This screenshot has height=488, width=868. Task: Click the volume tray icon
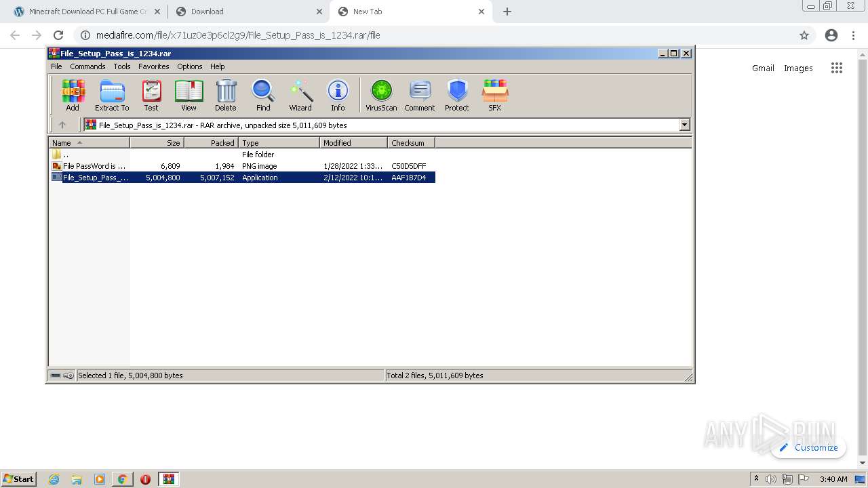point(771,479)
